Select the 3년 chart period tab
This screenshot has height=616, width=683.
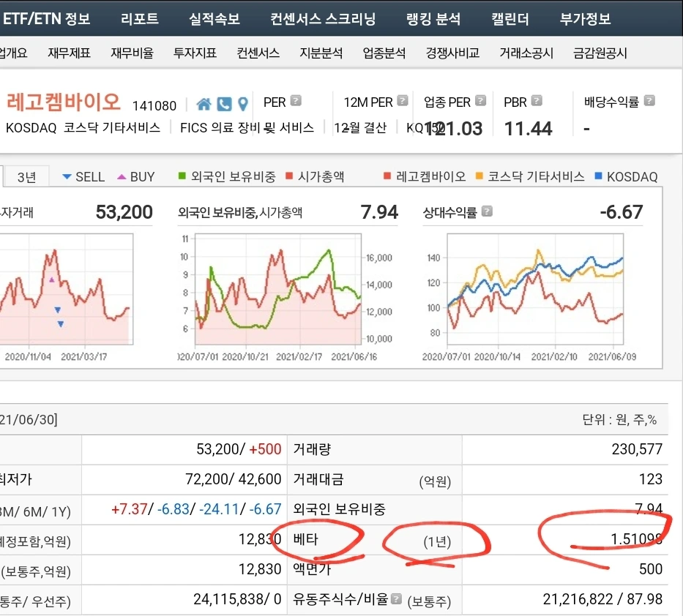tap(26, 177)
